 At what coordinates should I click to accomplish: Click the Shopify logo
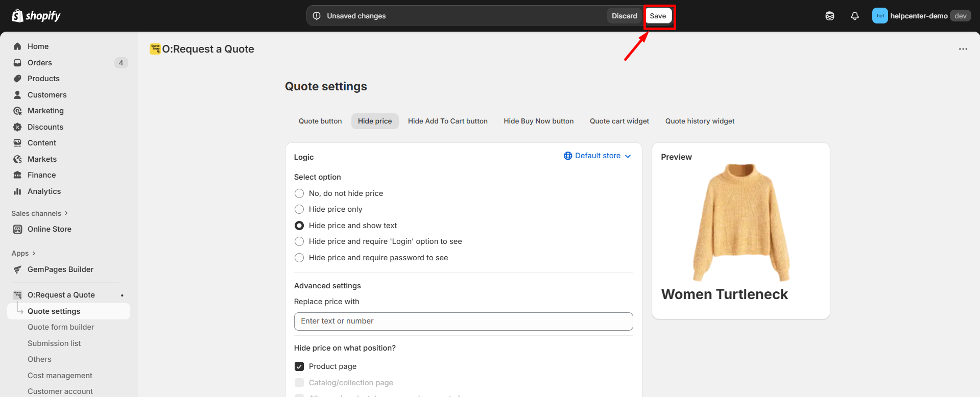36,16
